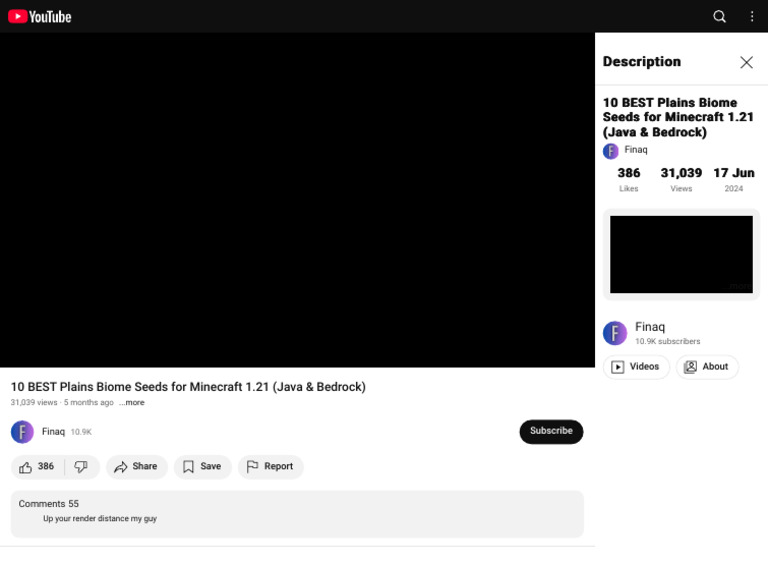Close the Description panel

tap(746, 62)
